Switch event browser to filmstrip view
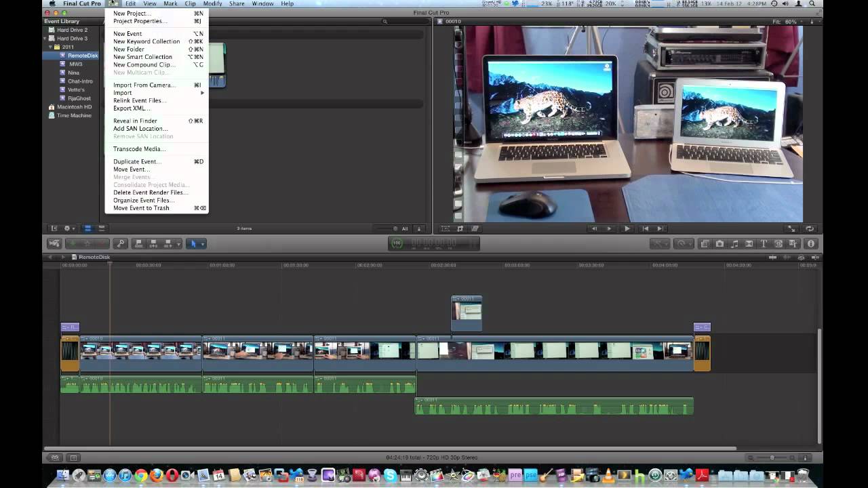Screen dimensions: 868x488 [x=87, y=228]
